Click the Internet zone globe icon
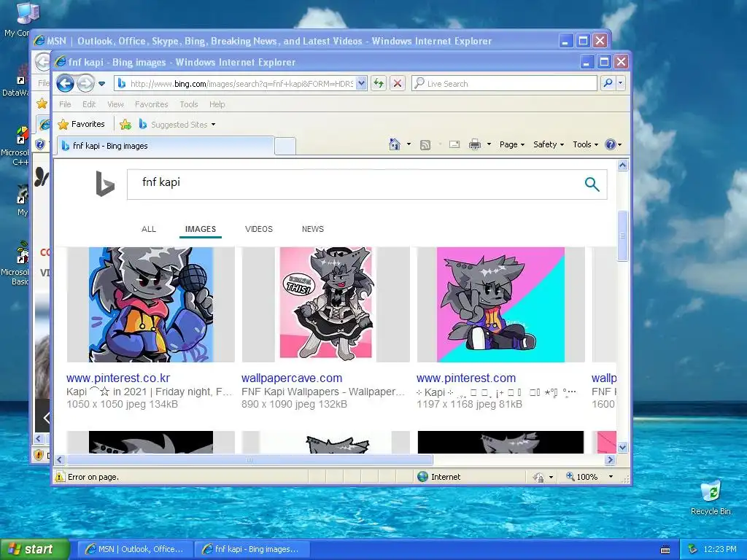747x560 pixels. [422, 477]
